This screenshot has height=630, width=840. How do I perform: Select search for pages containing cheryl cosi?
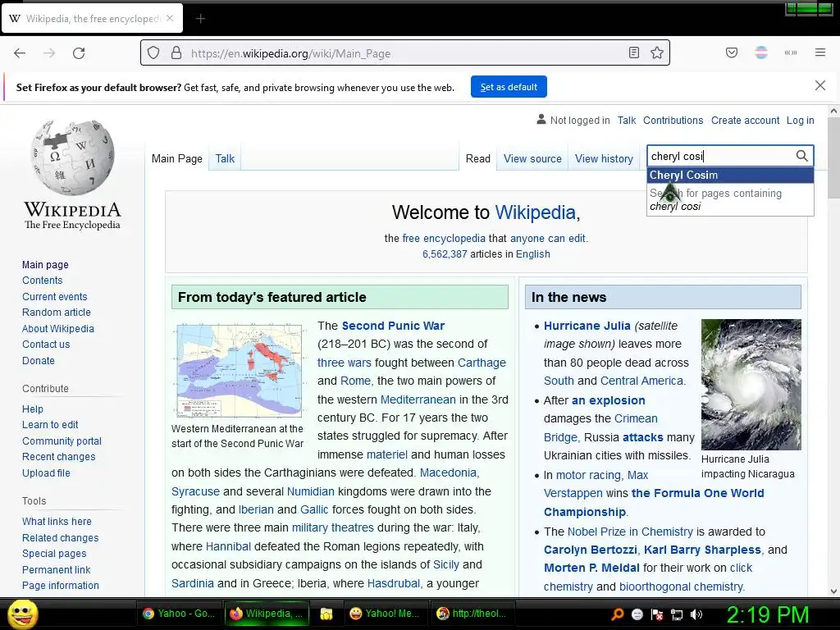tap(730, 200)
